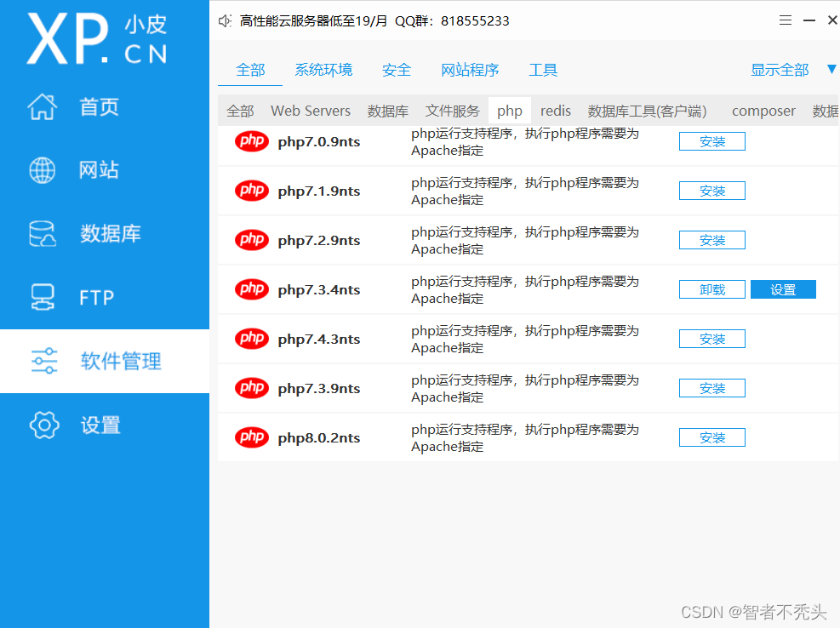This screenshot has height=628, width=840.
Task: Install php8.0.2nts with 安装 button
Action: pos(712,437)
